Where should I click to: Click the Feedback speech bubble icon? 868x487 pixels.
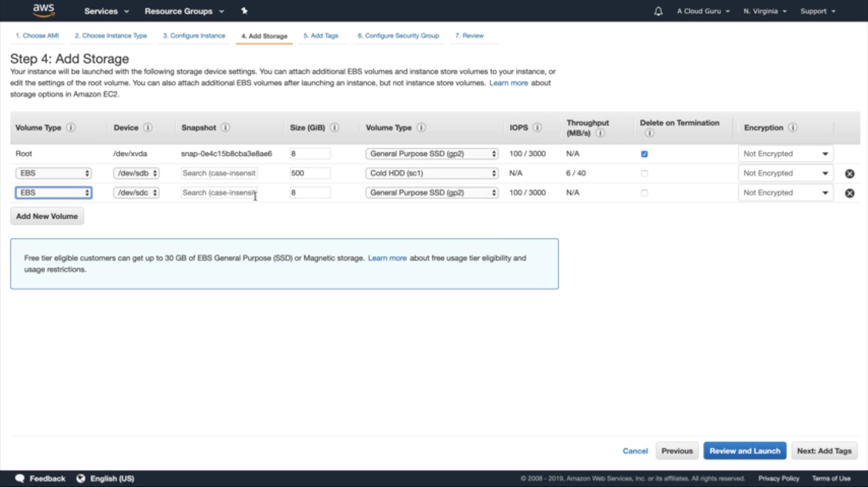tap(20, 478)
